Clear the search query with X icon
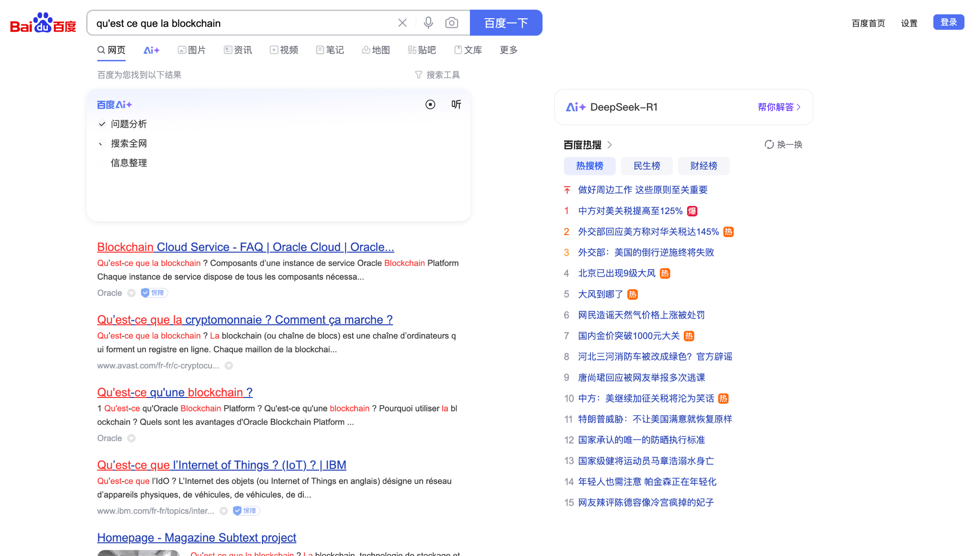 pos(402,23)
